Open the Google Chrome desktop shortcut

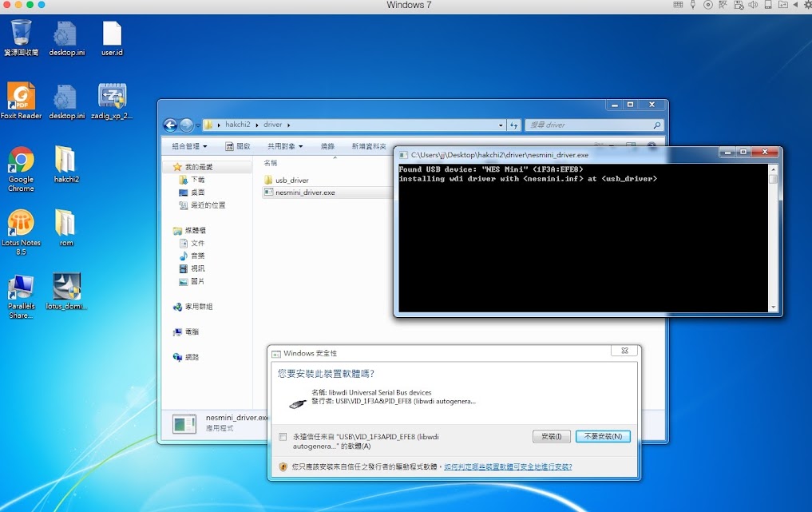[21, 169]
